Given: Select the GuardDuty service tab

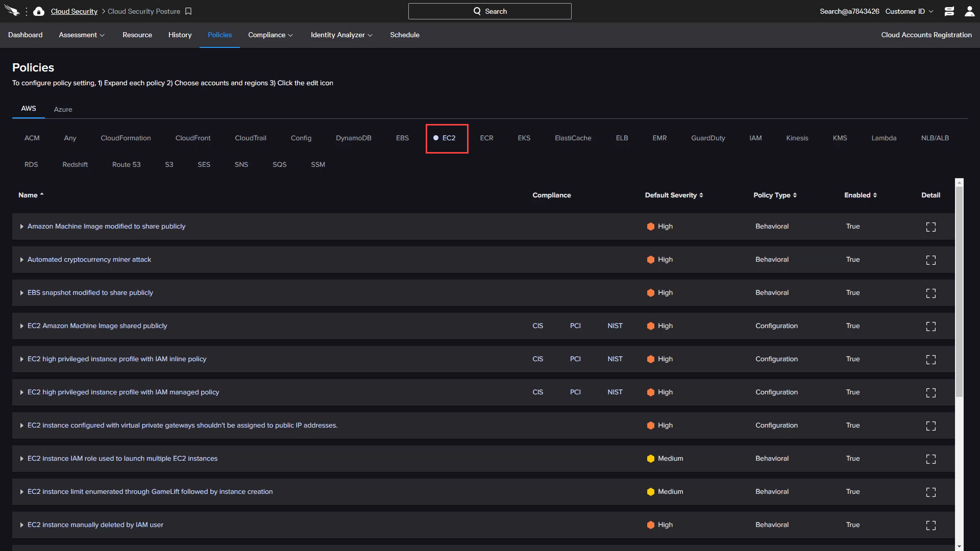Looking at the screenshot, I should (707, 137).
